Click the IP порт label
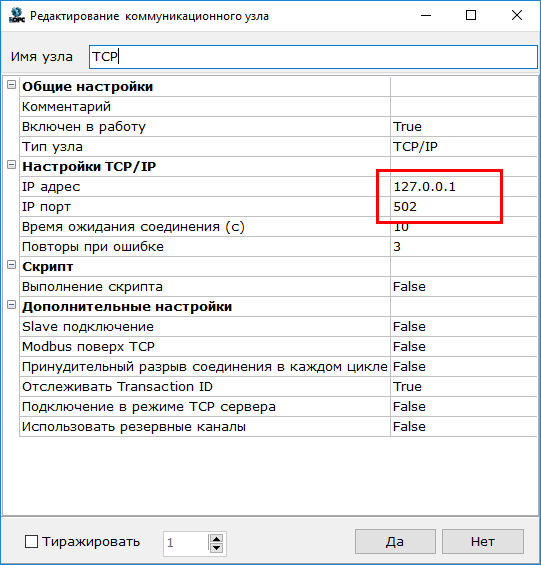 pyautogui.click(x=46, y=206)
